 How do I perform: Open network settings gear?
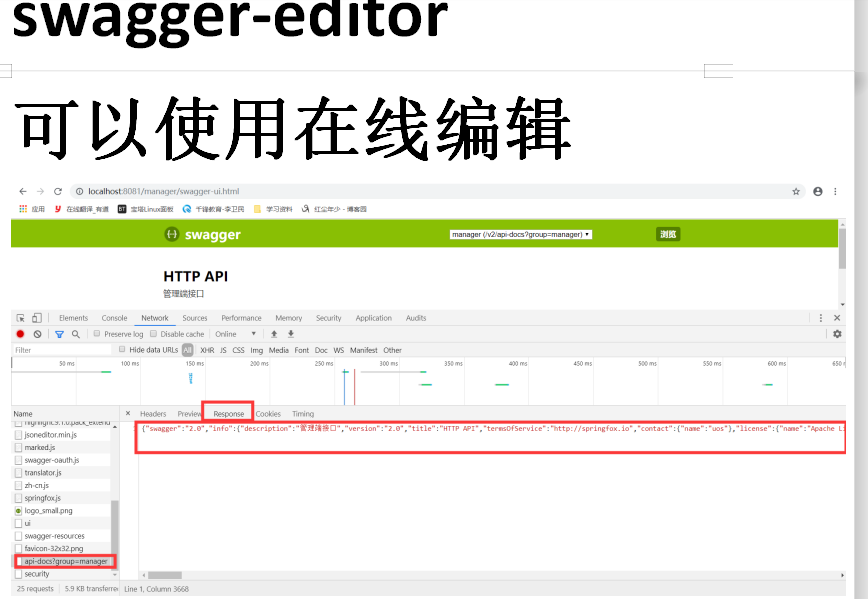(837, 334)
